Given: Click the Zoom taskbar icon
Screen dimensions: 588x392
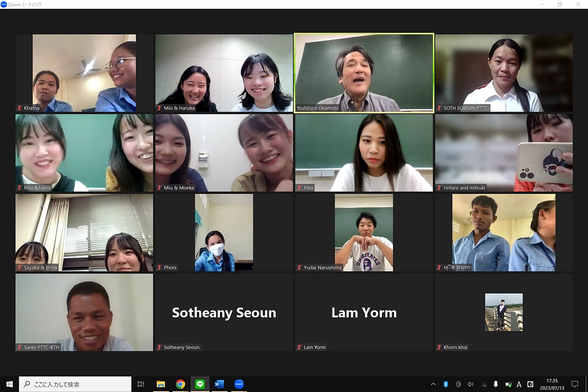Looking at the screenshot, I should tap(239, 384).
